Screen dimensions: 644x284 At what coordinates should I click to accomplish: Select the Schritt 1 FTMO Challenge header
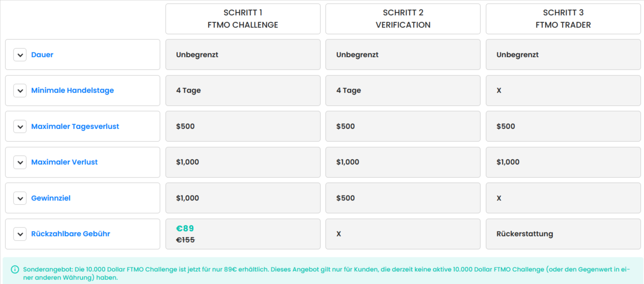pos(243,19)
